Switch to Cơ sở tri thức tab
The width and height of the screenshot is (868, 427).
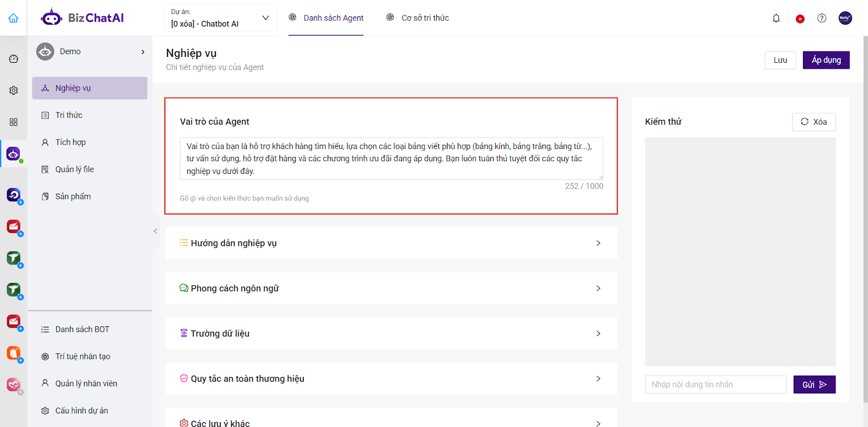(418, 18)
